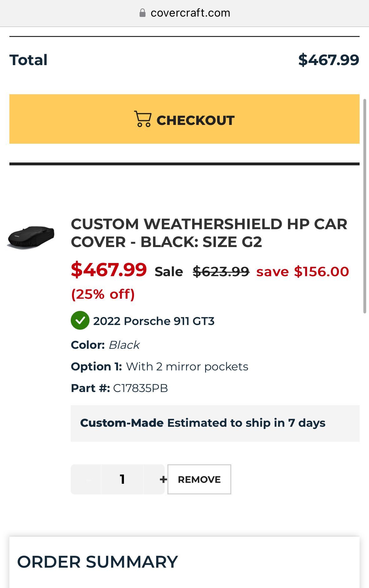The height and width of the screenshot is (588, 369).
Task: Tap the ORDER SUMMARY heading
Action: pos(97,562)
